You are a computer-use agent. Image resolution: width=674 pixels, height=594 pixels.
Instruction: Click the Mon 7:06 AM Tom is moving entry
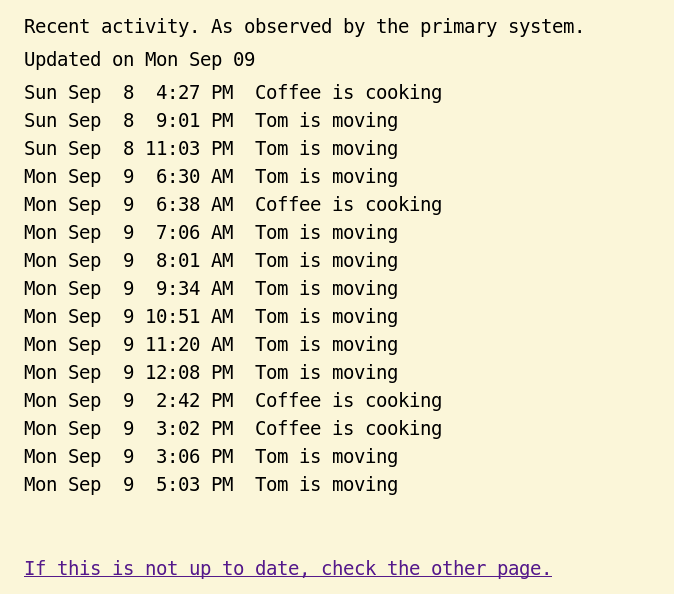(210, 233)
